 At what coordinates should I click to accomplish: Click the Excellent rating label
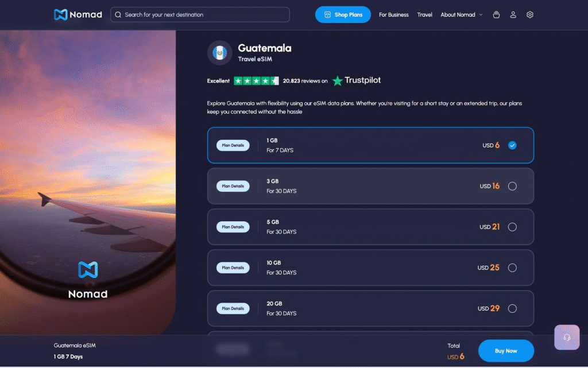218,81
